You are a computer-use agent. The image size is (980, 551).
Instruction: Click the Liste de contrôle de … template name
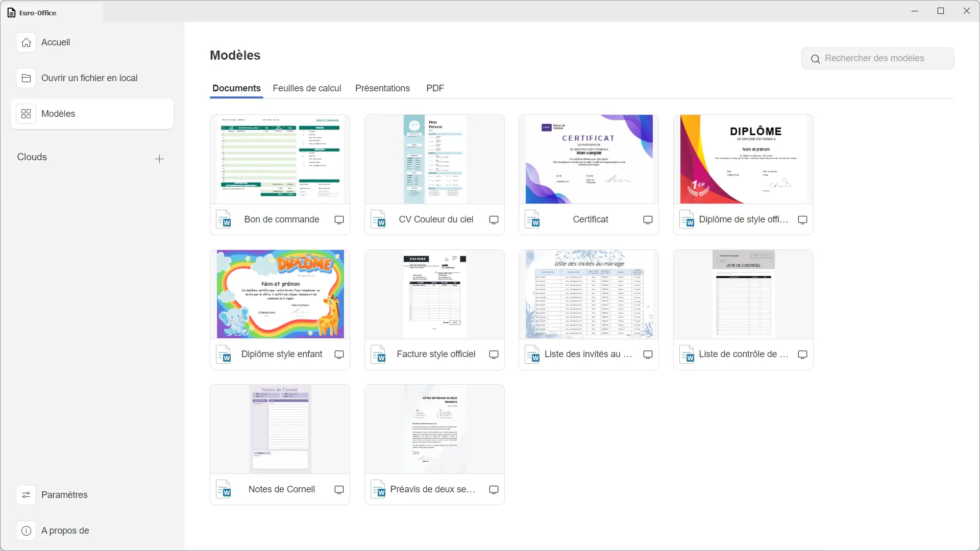(x=744, y=354)
